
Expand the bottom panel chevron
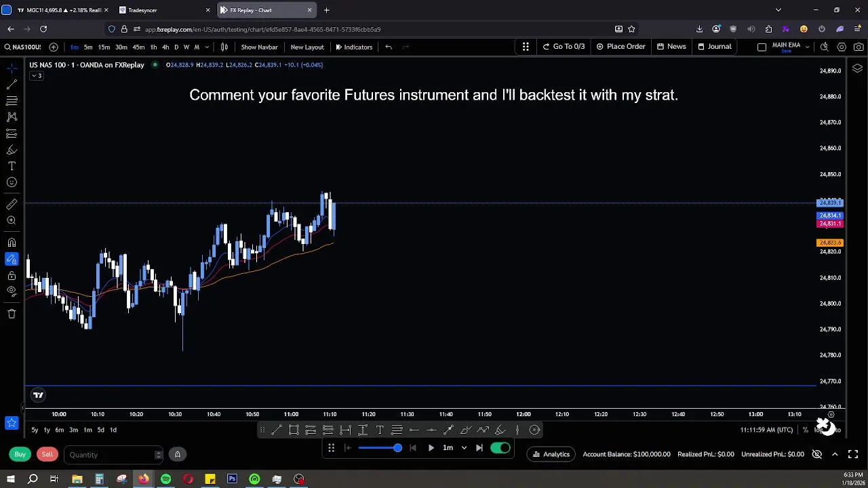click(835, 454)
